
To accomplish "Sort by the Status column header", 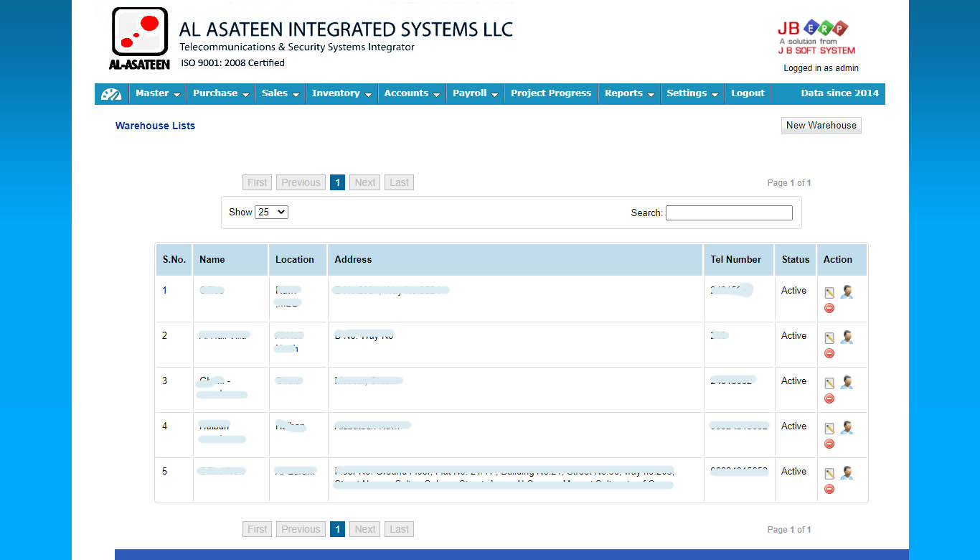I will (x=796, y=260).
